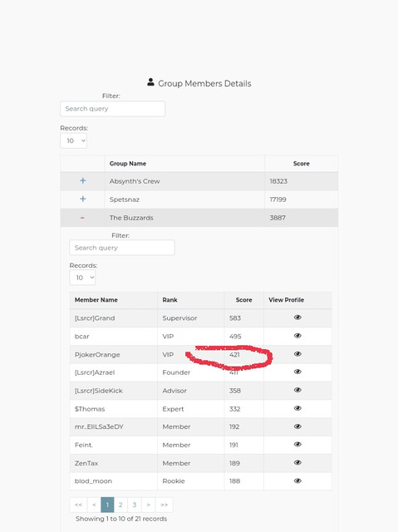Open blod_moon profile eye icon
This screenshot has width=398, height=532.
[x=297, y=480]
